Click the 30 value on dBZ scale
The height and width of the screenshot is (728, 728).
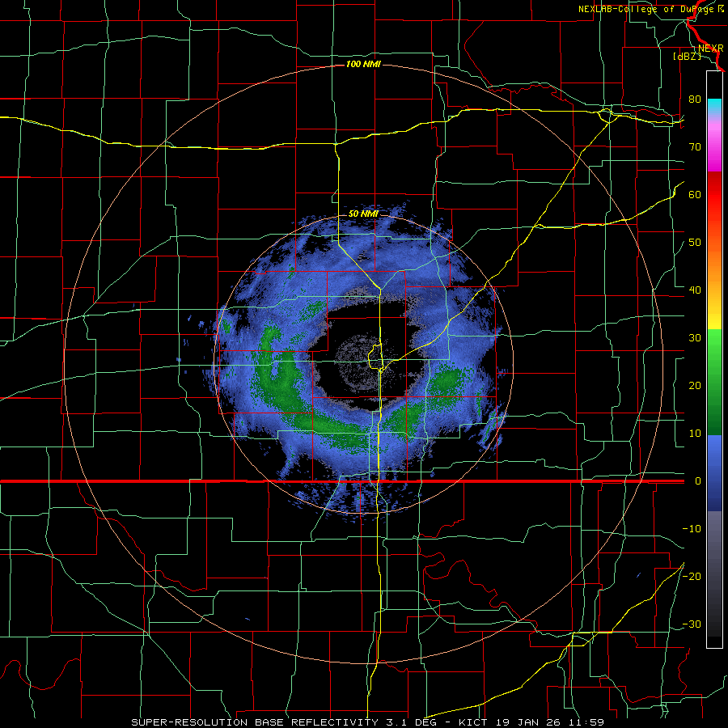[695, 338]
